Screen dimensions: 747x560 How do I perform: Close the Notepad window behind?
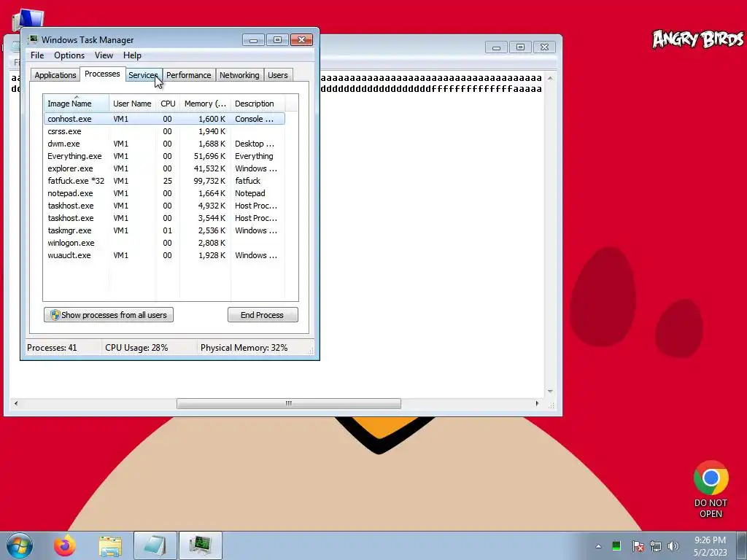pyautogui.click(x=544, y=47)
